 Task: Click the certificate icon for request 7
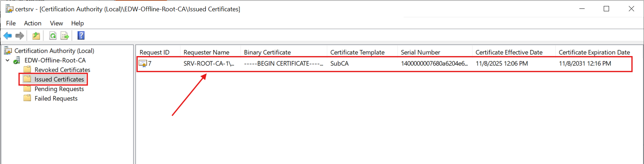(x=143, y=63)
